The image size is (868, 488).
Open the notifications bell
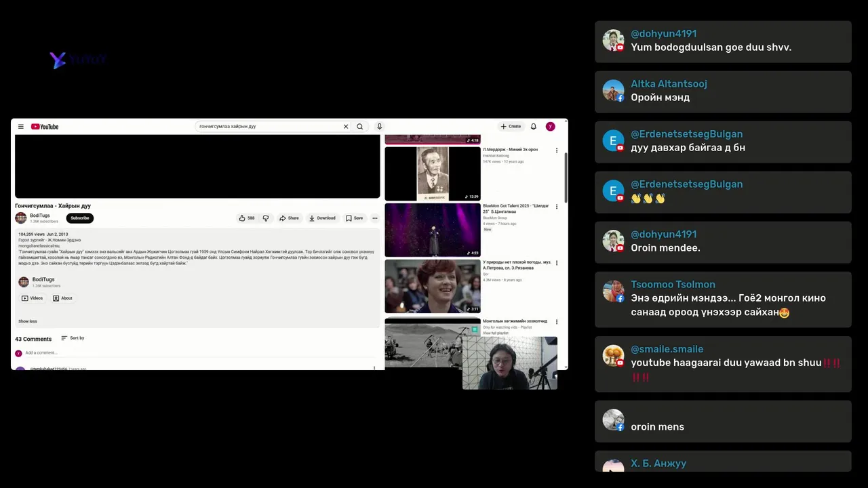pos(534,127)
